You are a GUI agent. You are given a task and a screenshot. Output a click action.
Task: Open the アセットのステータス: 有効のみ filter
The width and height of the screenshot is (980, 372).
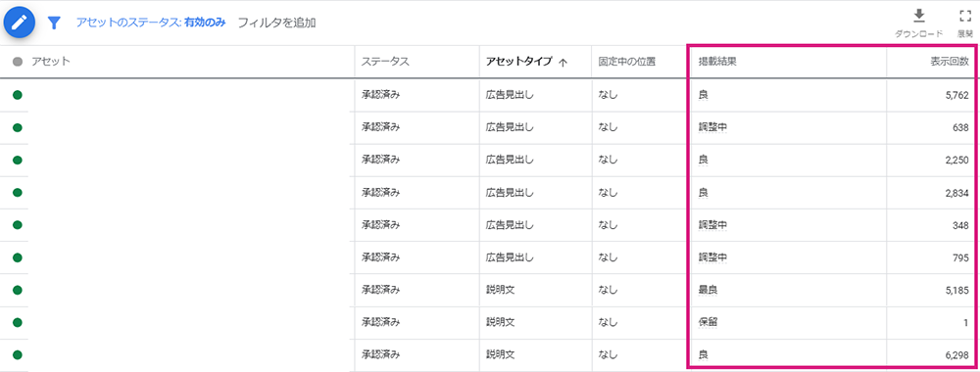151,23
